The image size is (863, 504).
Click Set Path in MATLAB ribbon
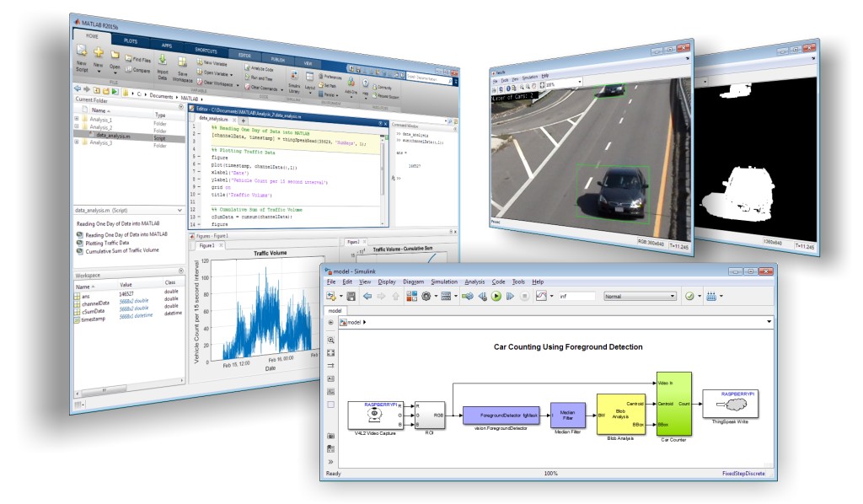click(x=328, y=86)
